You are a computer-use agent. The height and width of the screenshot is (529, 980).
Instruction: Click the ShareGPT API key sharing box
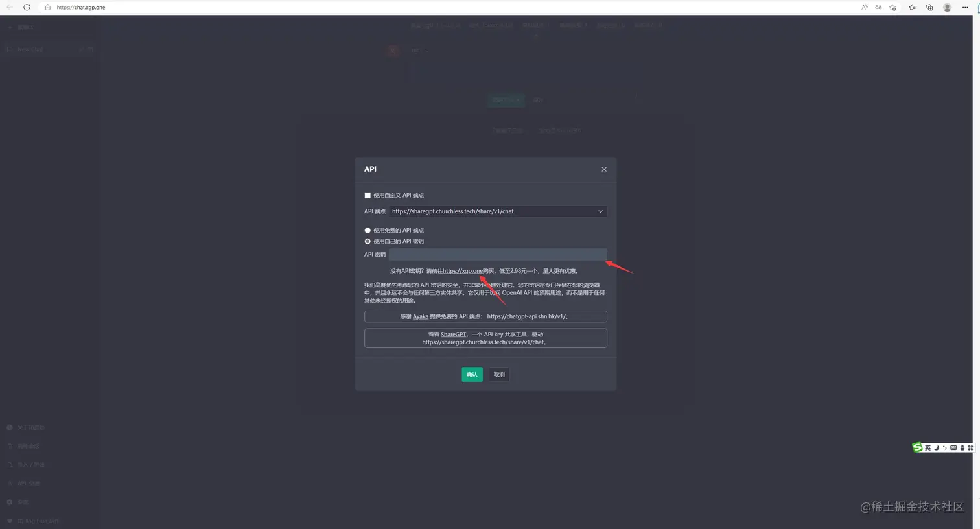[485, 338]
